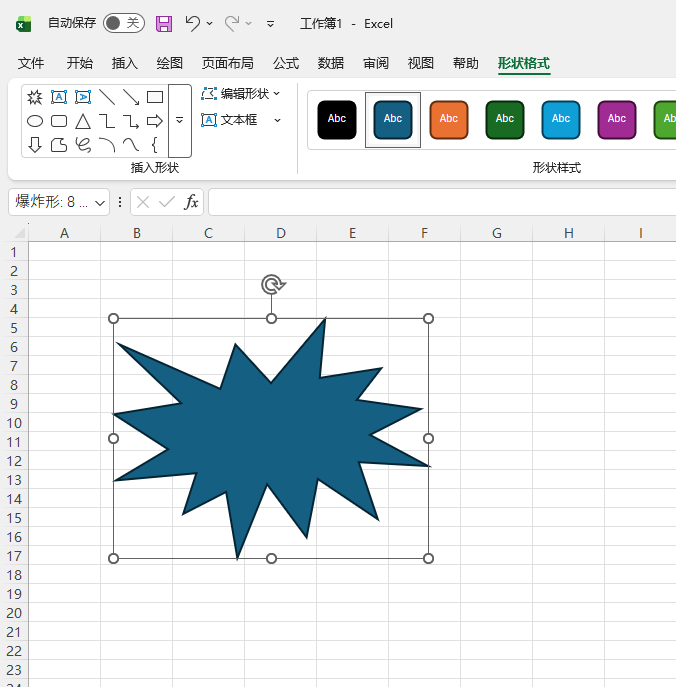The height and width of the screenshot is (687, 676).
Task: Click the insert function fx icon
Action: [x=191, y=202]
